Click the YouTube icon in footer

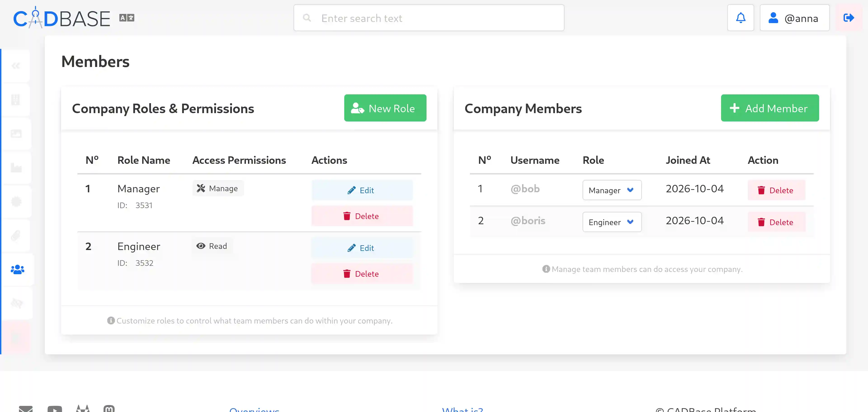[x=54, y=409]
